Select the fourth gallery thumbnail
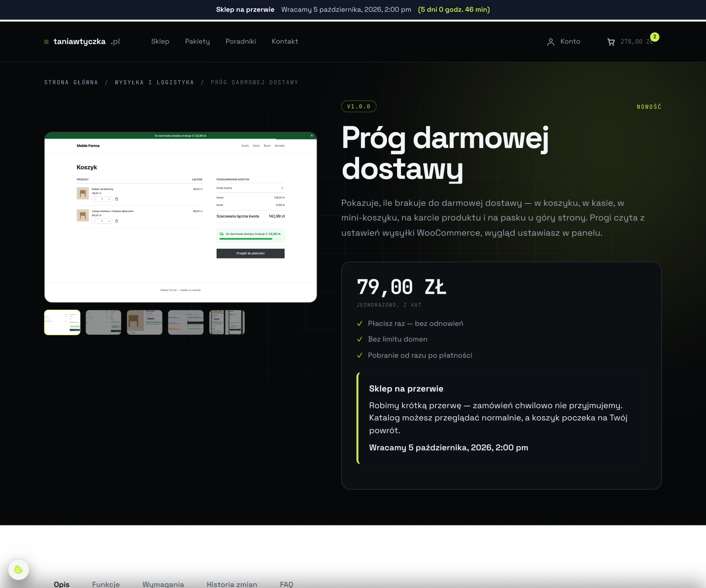706x588 pixels. pyautogui.click(x=186, y=322)
